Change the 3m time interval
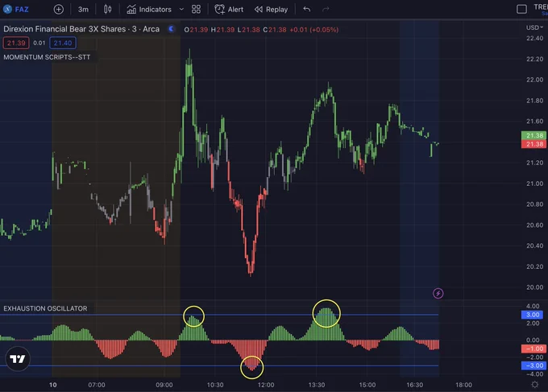 83,10
